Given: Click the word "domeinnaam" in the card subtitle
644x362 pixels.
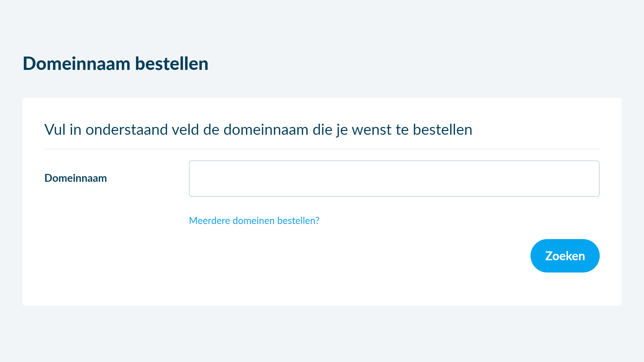Looking at the screenshot, I should pyautogui.click(x=266, y=130).
